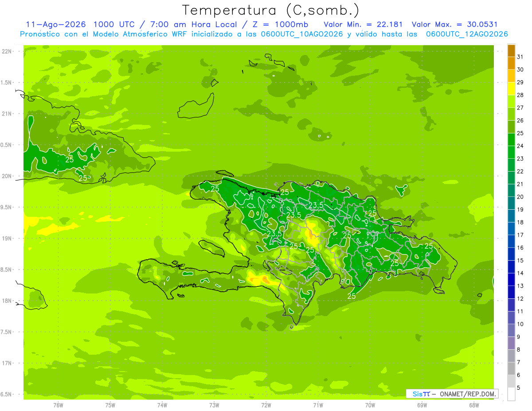
Task: Click the latitude axis label "22N"
Action: (6, 51)
